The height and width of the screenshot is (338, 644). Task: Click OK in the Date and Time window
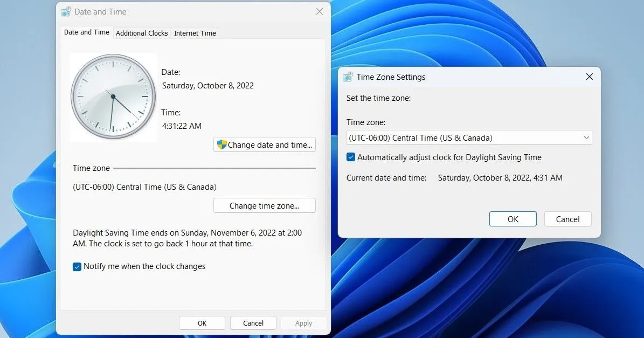coord(202,323)
